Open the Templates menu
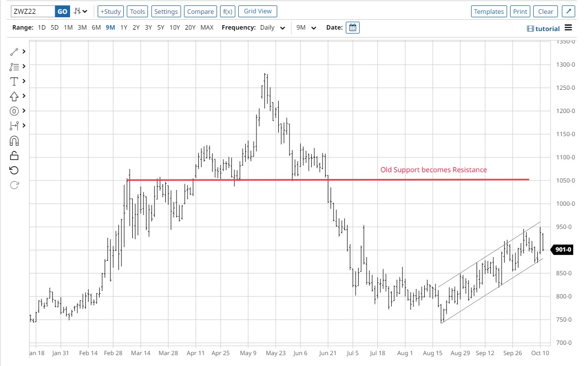The width and height of the screenshot is (588, 366). click(x=489, y=11)
